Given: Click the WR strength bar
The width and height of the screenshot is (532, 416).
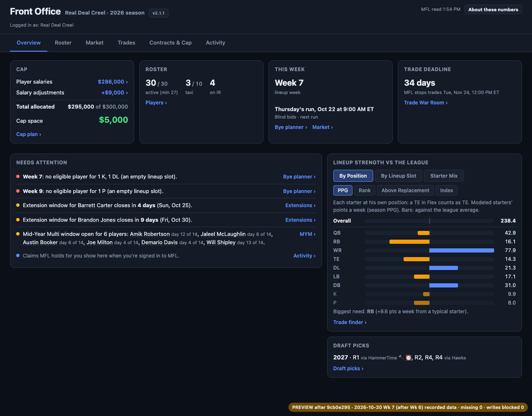Looking at the screenshot, I should 461,250.
